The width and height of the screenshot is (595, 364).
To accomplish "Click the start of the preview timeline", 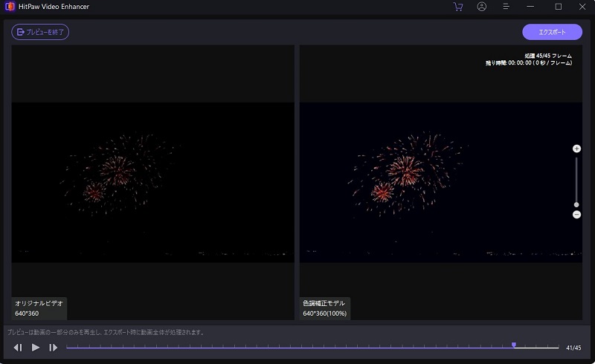I will tap(68, 348).
